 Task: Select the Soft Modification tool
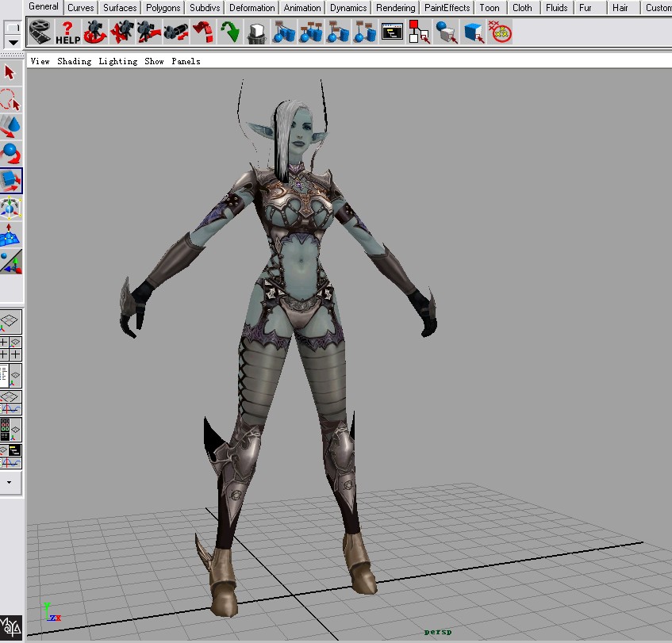pyautogui.click(x=11, y=235)
